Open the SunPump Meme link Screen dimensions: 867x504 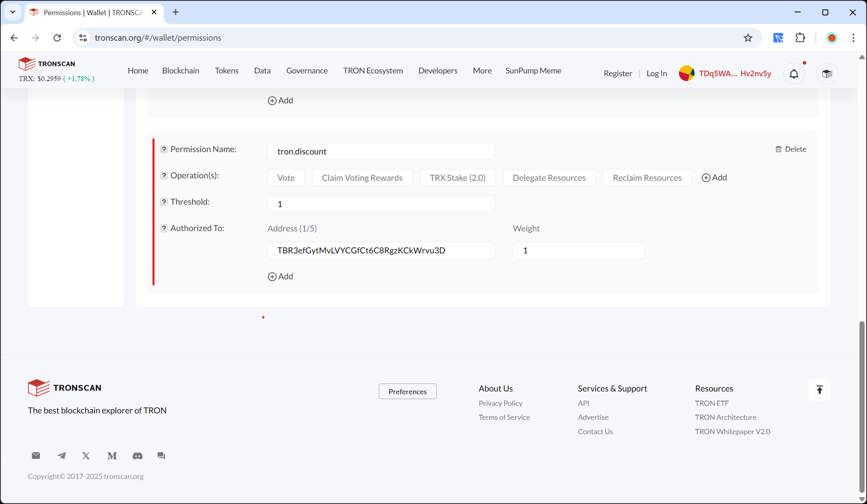pos(533,71)
